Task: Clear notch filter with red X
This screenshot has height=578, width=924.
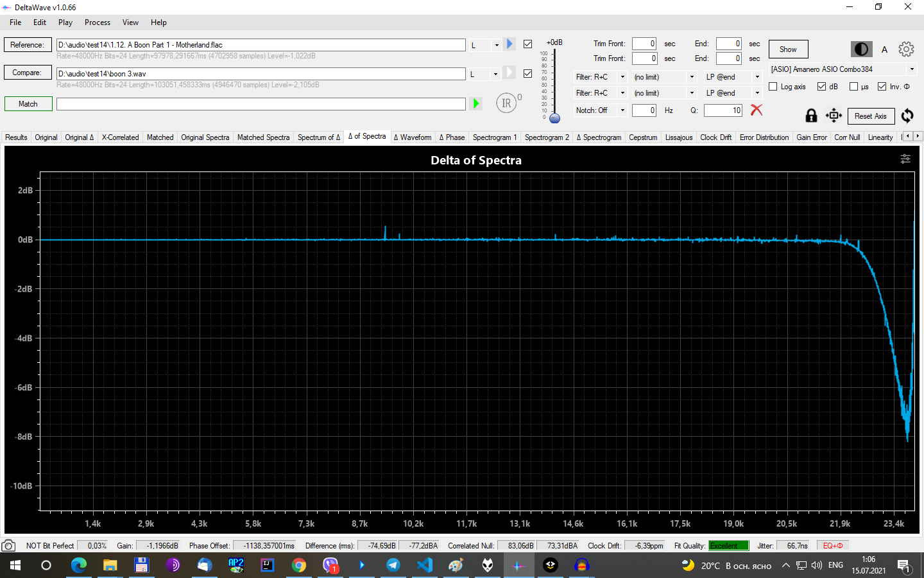Action: [757, 110]
